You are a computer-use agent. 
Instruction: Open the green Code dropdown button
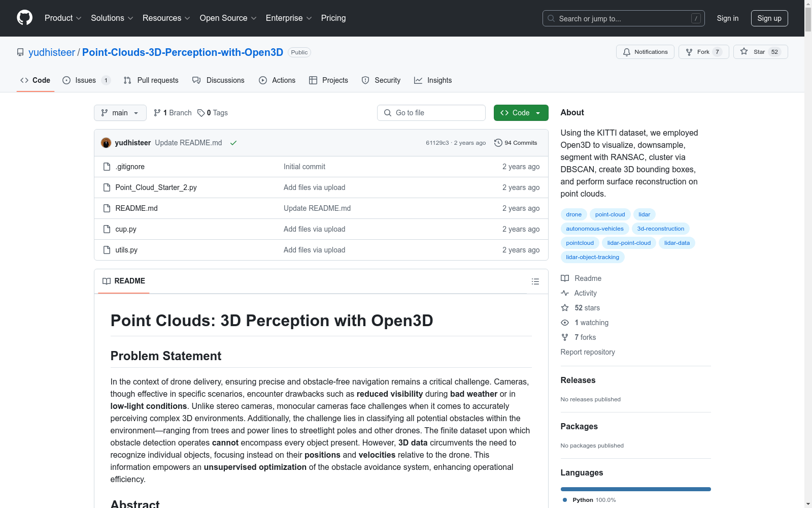click(521, 113)
